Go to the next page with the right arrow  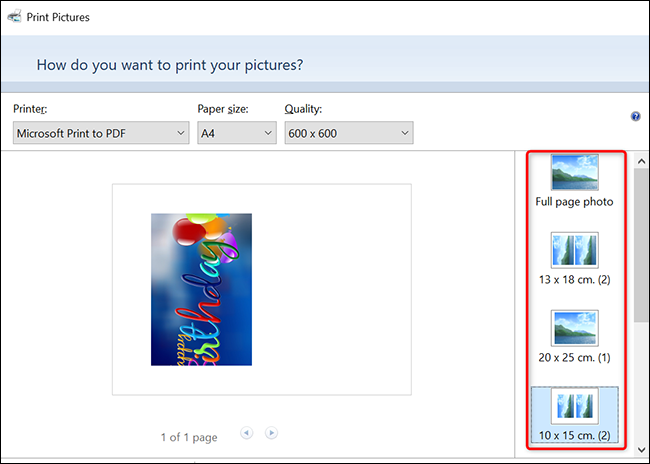click(x=271, y=433)
